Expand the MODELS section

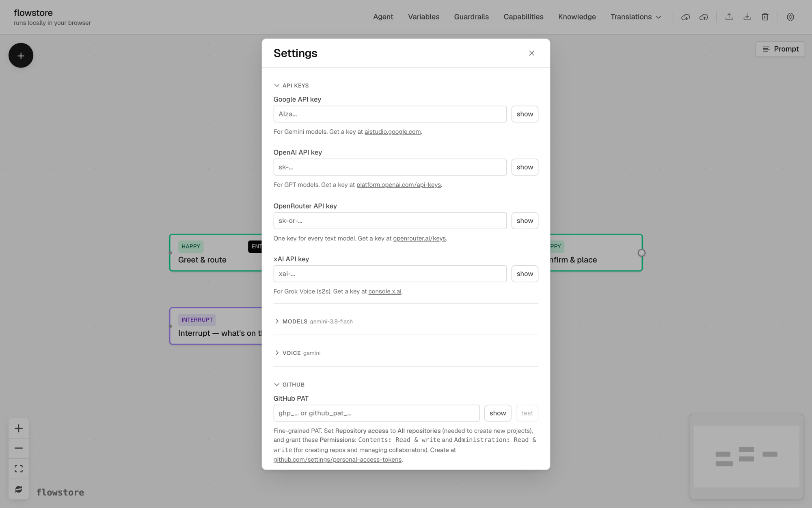291,321
